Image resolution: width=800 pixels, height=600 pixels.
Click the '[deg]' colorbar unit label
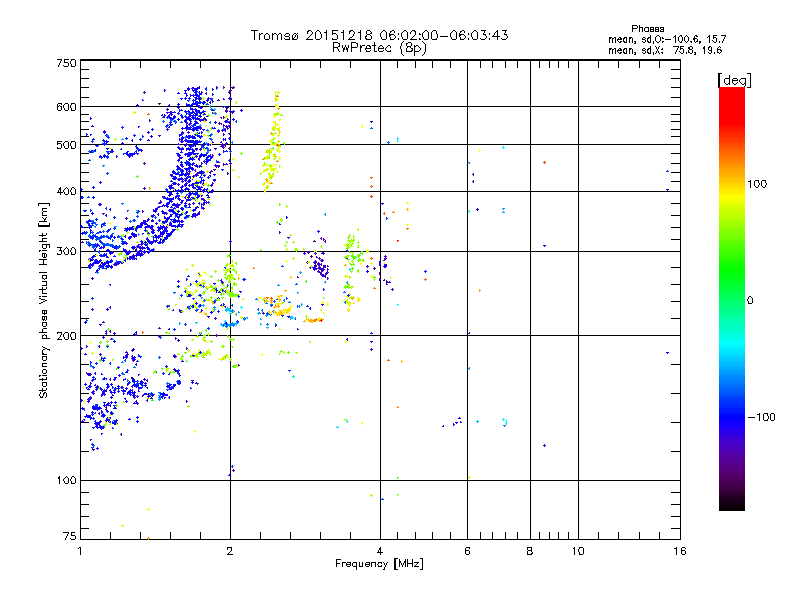click(x=734, y=80)
